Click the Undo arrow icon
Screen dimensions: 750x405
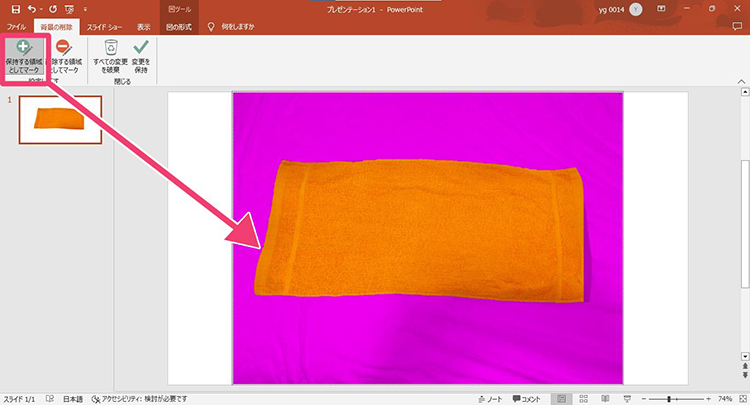pos(34,8)
